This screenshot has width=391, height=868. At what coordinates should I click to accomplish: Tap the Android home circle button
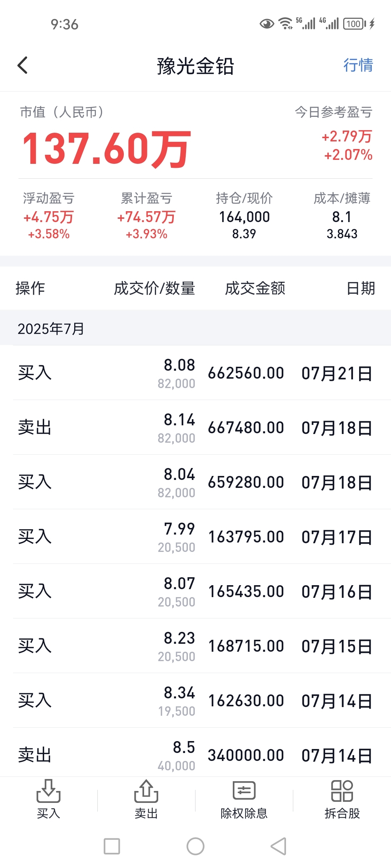point(195,846)
